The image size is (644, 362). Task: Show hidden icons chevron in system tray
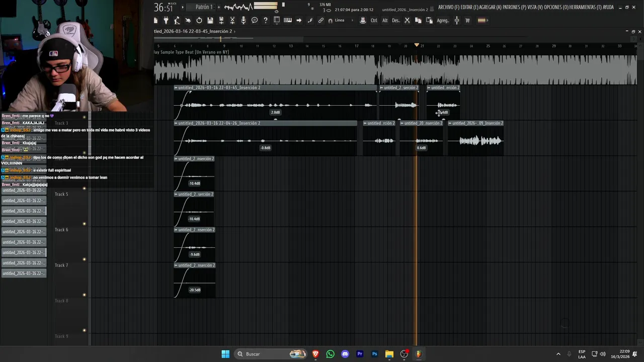[x=558, y=354]
